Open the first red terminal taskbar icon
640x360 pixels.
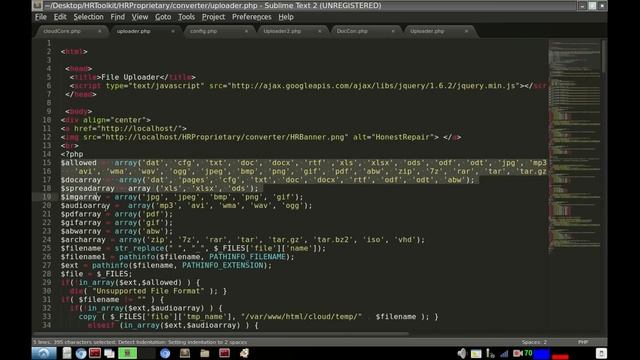coord(95,353)
